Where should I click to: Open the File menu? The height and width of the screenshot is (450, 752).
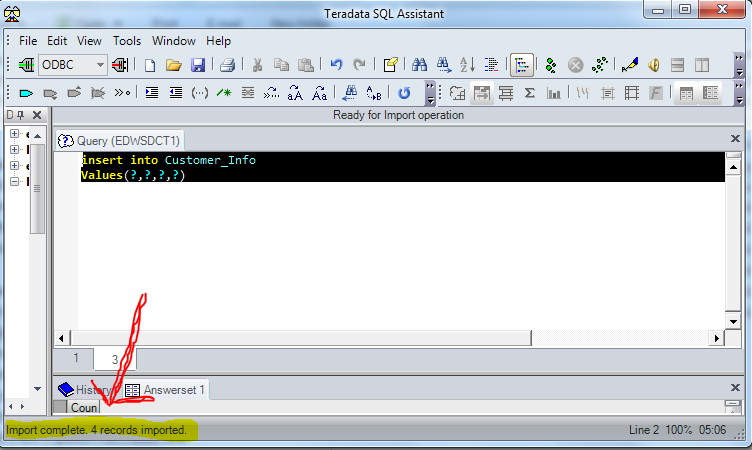point(28,41)
